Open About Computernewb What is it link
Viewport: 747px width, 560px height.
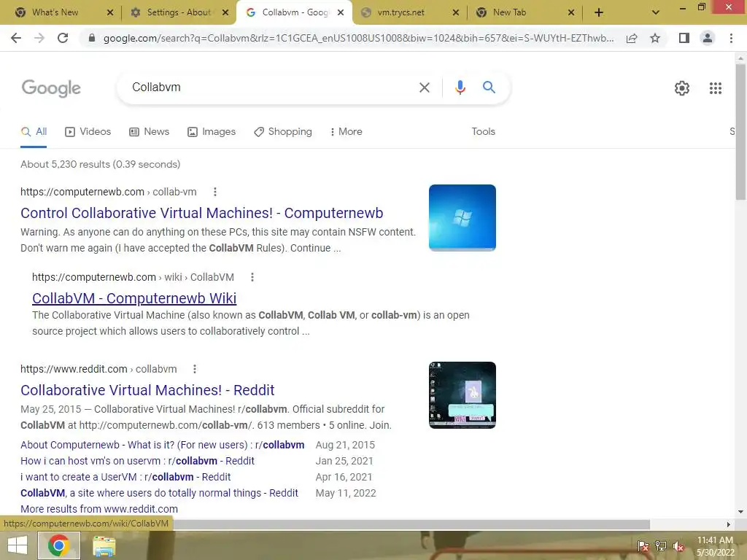(x=162, y=445)
